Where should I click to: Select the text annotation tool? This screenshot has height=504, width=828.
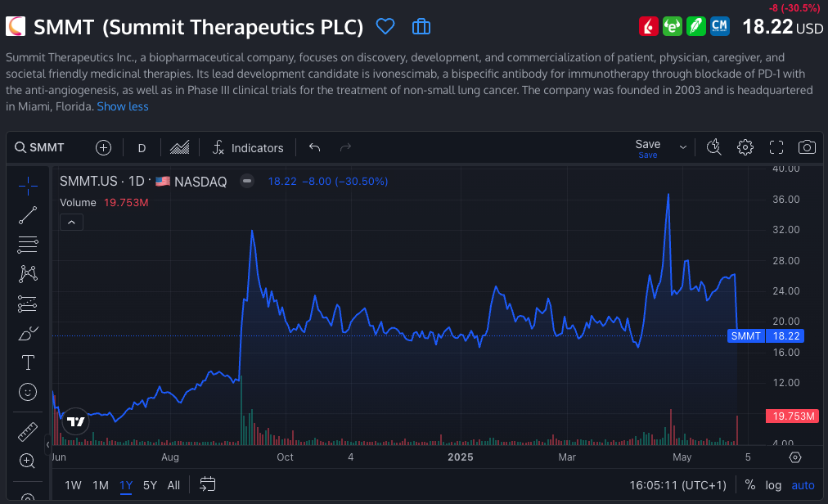28,362
